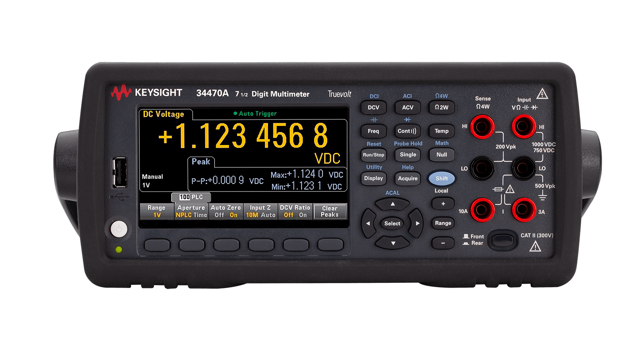Push the physical softkey under Auto Zero

click(227, 245)
